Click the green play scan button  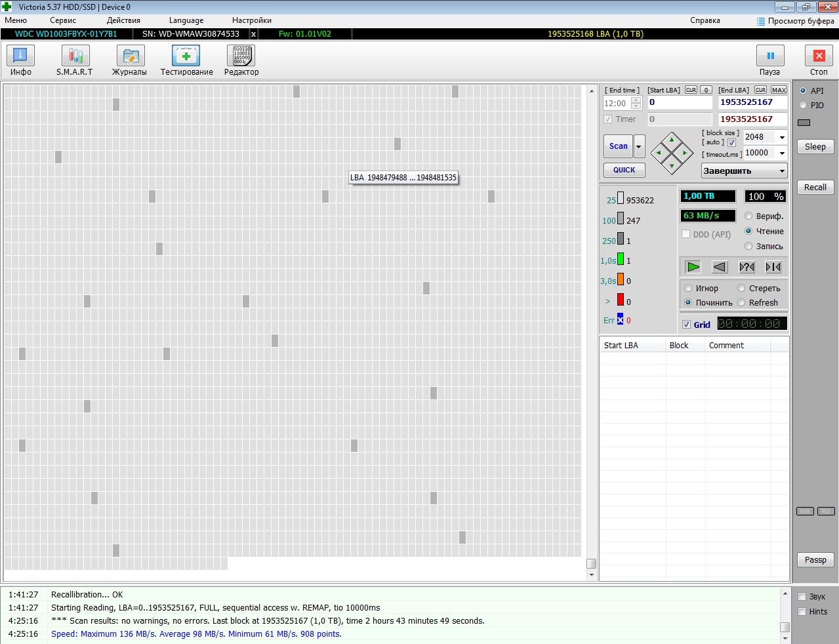click(693, 267)
